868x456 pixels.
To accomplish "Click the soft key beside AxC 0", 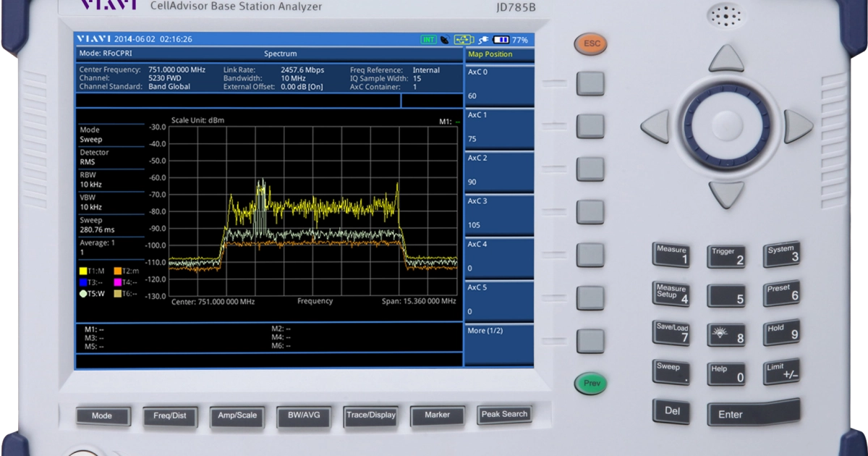I will click(590, 83).
